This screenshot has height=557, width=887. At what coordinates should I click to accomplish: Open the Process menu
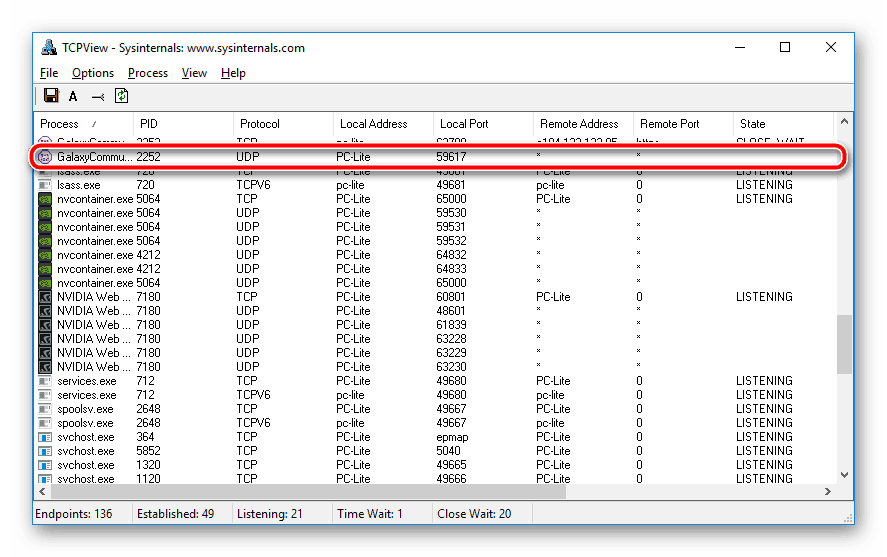click(x=148, y=73)
